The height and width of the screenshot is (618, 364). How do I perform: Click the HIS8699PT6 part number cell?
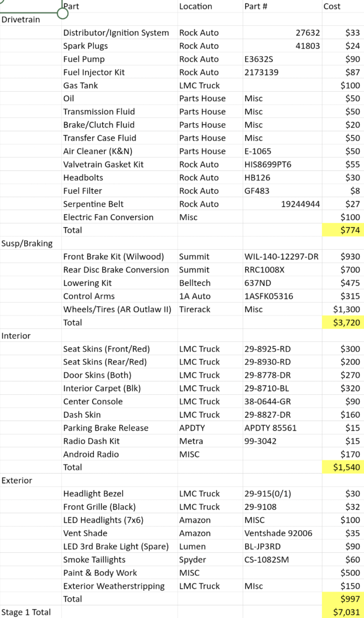coord(268,164)
